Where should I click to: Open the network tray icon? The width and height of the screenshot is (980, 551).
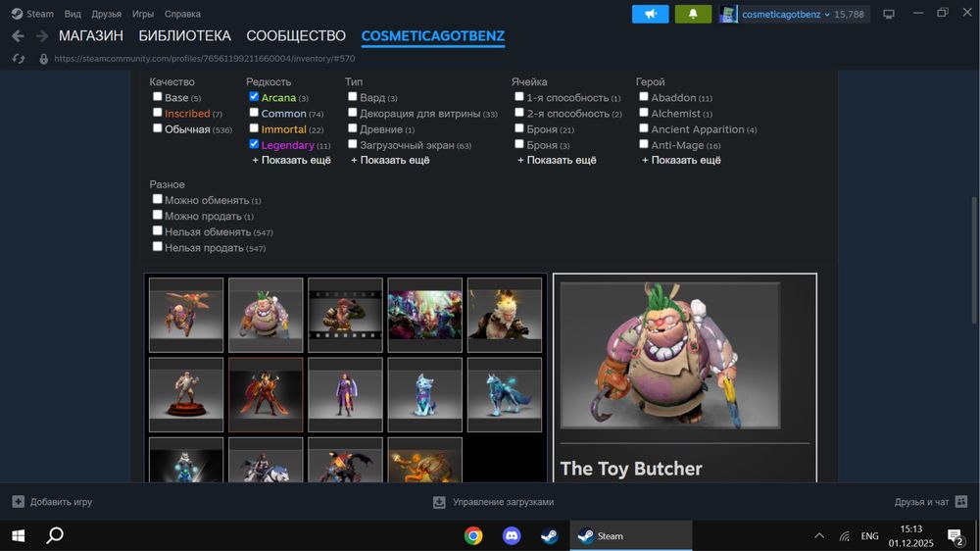click(x=845, y=536)
